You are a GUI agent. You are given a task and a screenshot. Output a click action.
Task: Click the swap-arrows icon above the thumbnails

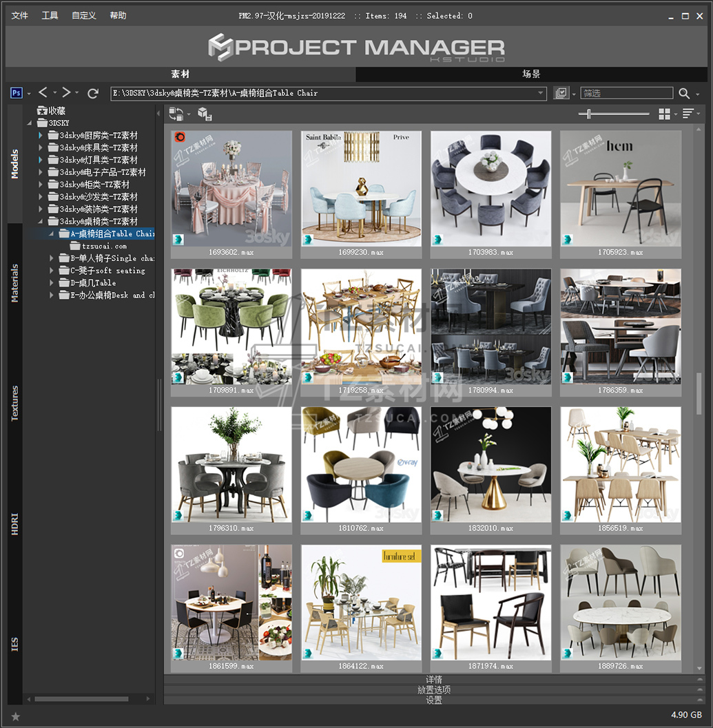pos(176,114)
